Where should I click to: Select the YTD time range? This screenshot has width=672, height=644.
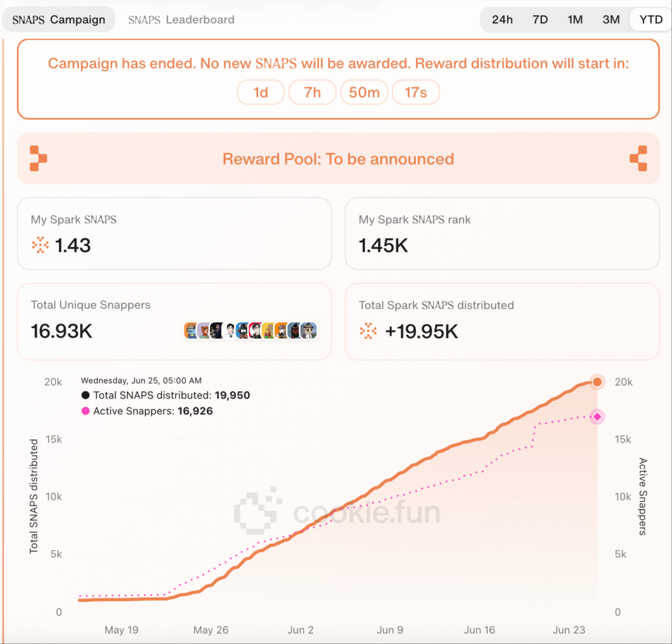pos(650,20)
